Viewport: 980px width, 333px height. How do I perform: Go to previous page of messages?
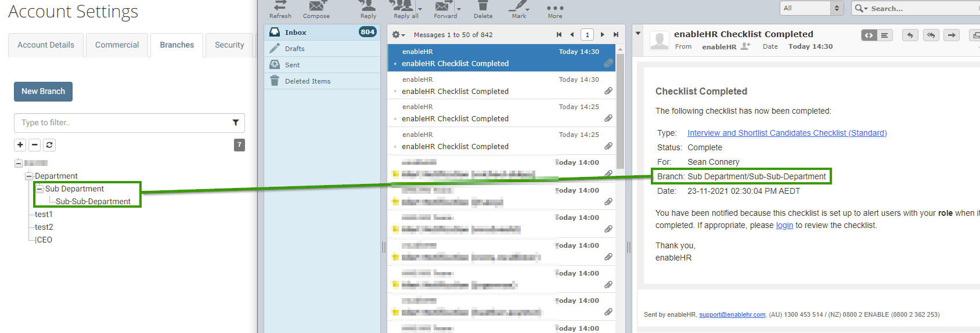pos(572,35)
